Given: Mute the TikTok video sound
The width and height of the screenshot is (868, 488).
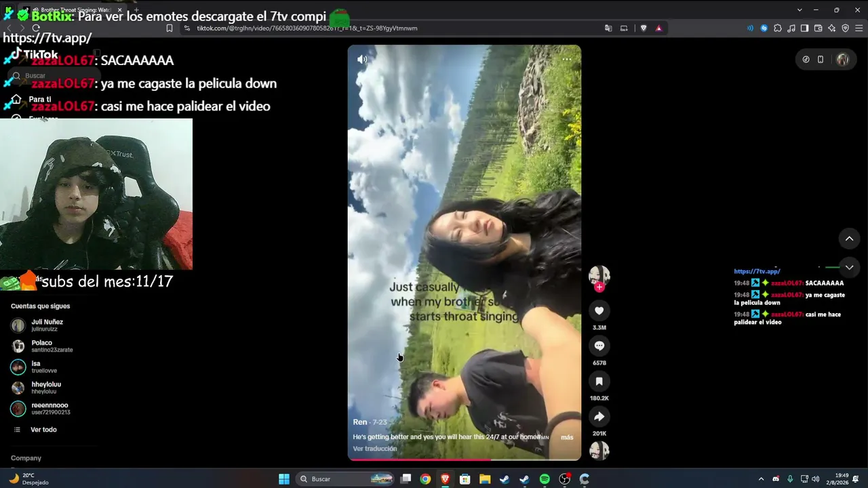Looking at the screenshot, I should (362, 59).
